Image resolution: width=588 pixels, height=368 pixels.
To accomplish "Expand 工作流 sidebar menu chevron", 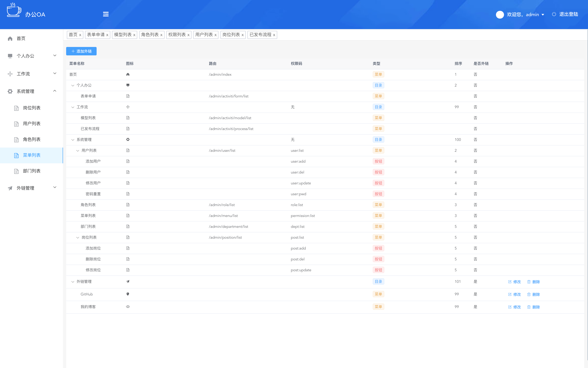I will click(x=55, y=73).
